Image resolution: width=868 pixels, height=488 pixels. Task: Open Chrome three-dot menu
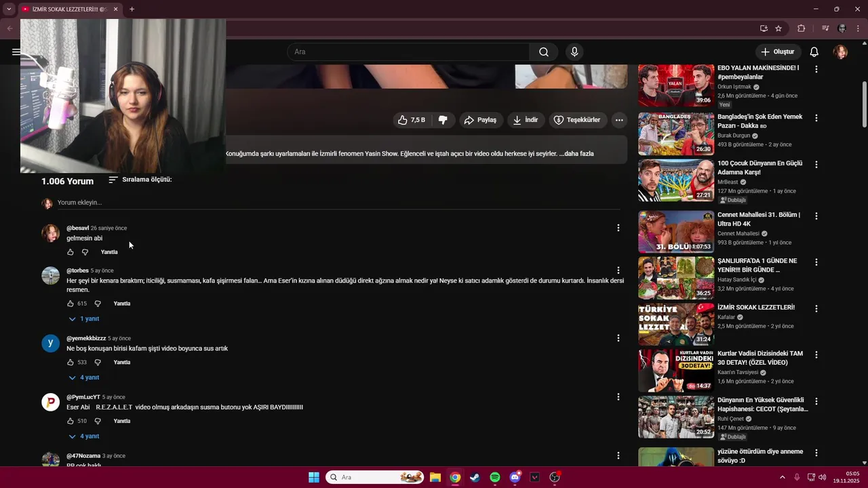point(858,28)
